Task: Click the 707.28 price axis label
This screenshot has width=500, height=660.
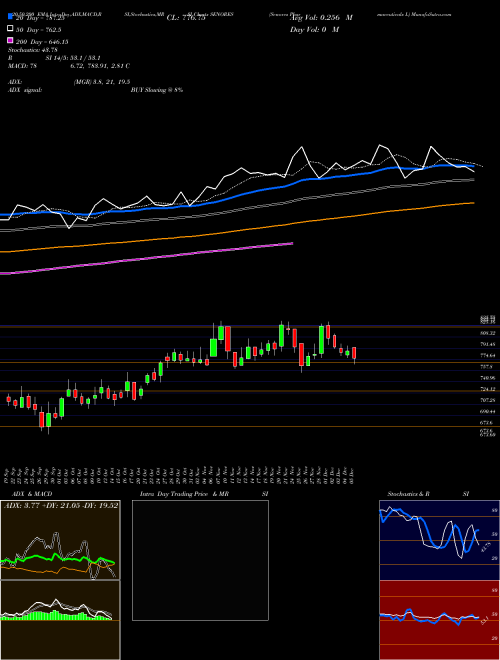Action: point(488,400)
